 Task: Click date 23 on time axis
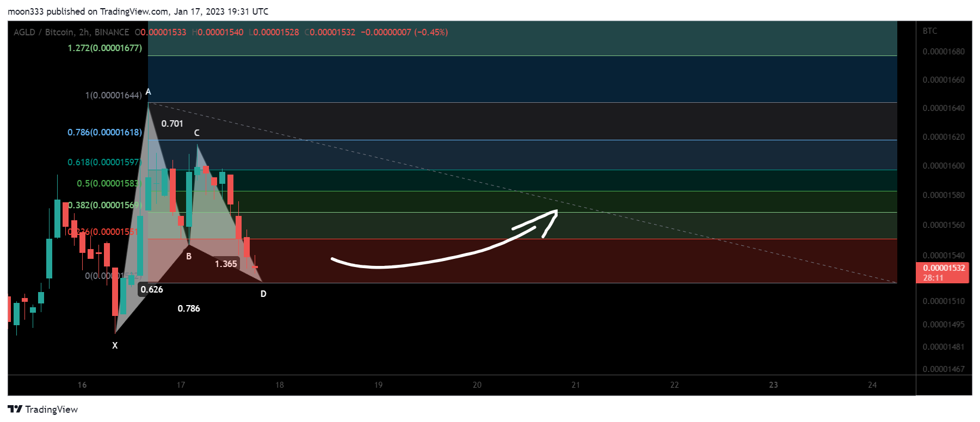point(773,385)
